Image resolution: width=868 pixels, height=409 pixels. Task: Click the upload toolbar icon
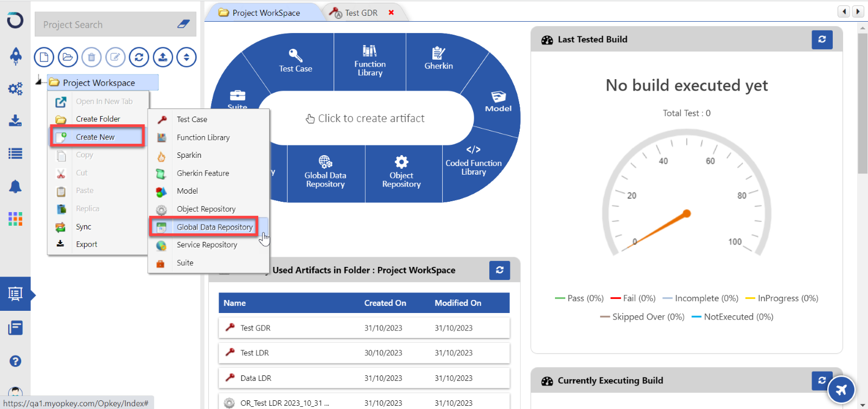tap(163, 57)
